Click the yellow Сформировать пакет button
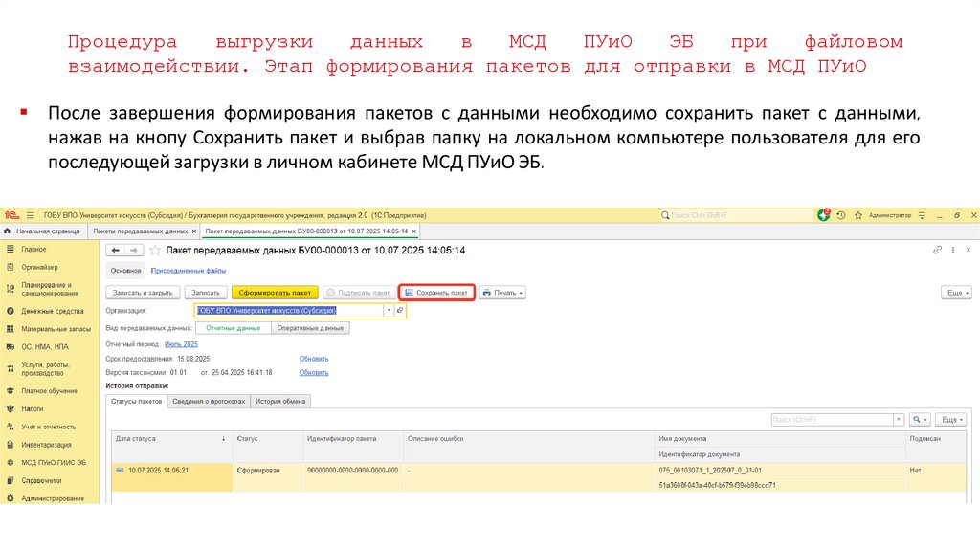Viewport: 980px width, 549px height. point(275,293)
